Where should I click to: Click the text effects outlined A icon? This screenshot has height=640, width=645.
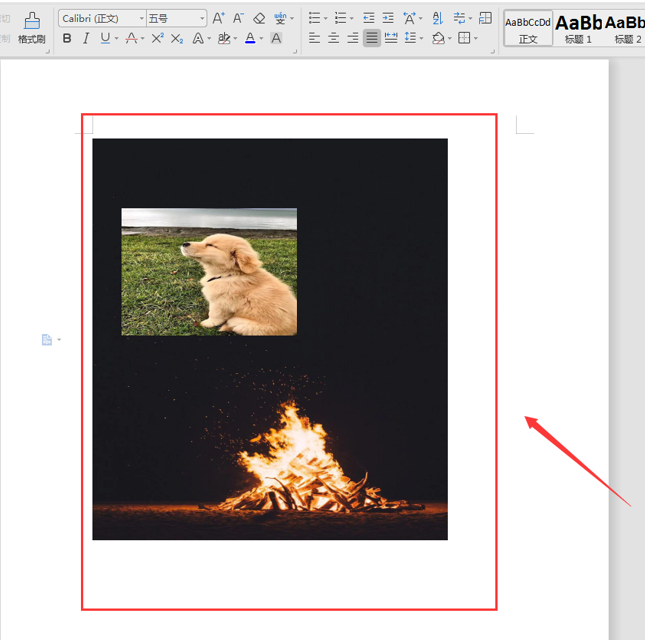point(198,39)
